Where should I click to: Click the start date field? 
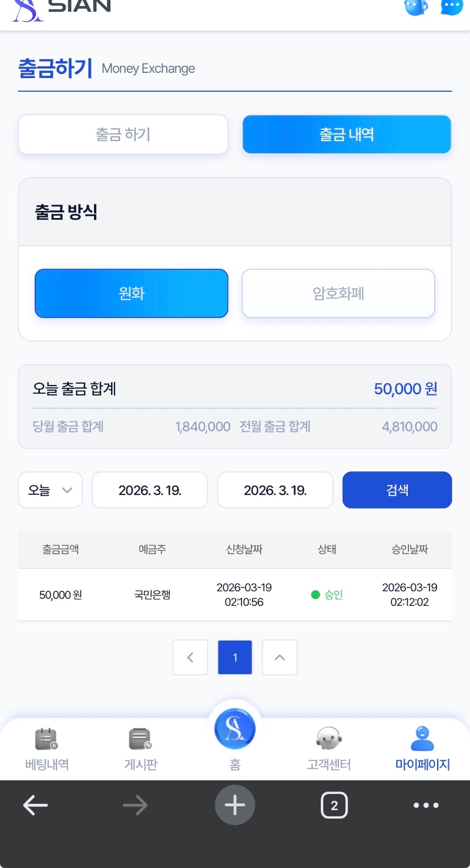(150, 490)
